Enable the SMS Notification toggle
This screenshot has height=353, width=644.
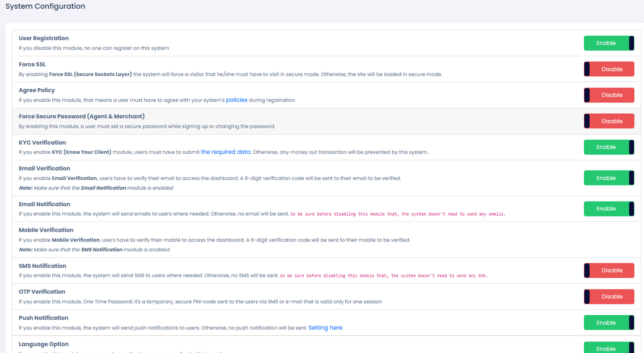pos(608,270)
